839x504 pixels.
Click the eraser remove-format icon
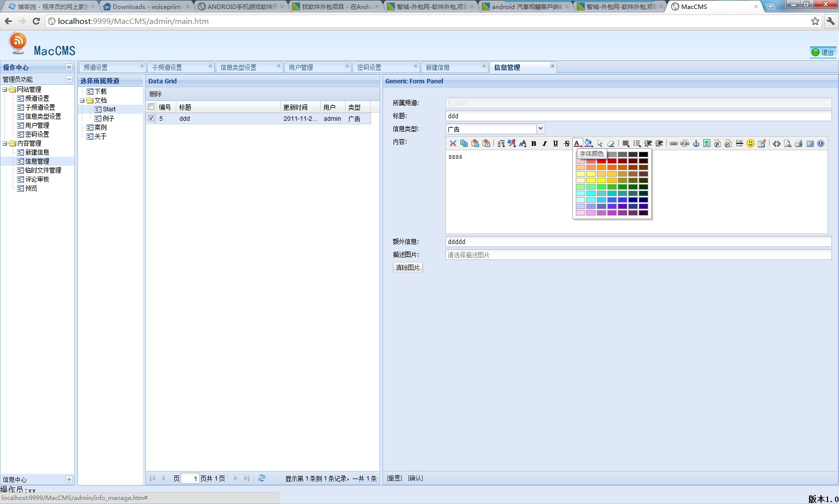point(611,143)
